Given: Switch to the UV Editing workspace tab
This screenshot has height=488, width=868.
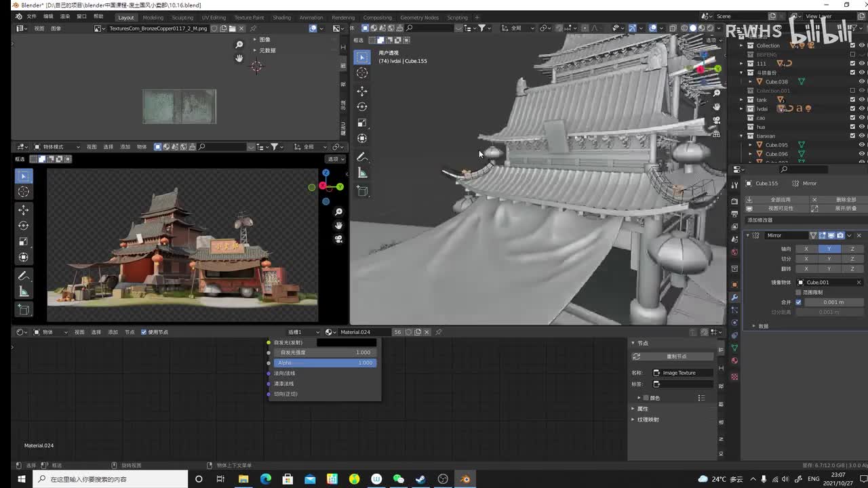Looking at the screenshot, I should [x=214, y=18].
